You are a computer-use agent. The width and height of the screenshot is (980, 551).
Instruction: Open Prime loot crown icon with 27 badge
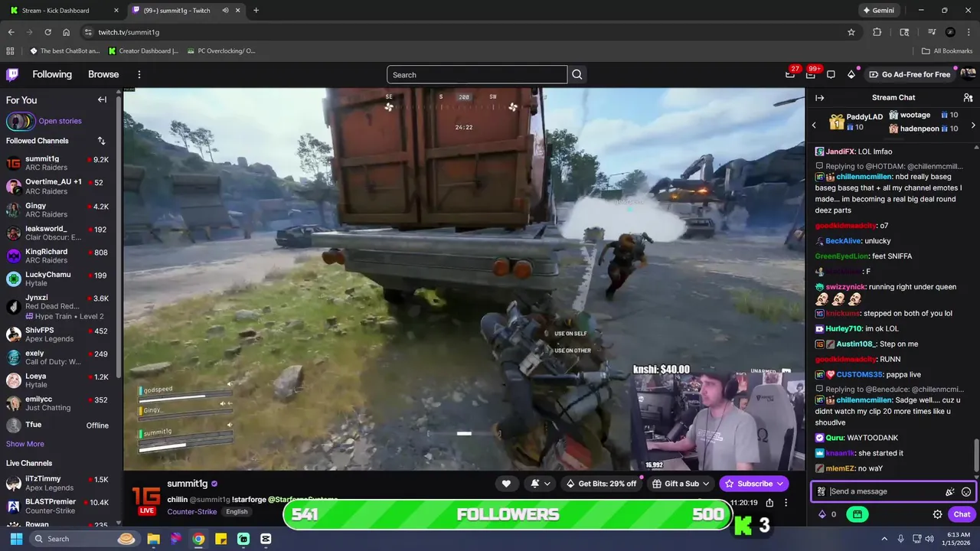pyautogui.click(x=790, y=74)
